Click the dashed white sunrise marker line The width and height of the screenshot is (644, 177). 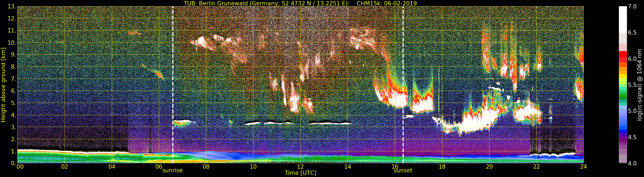click(x=173, y=85)
